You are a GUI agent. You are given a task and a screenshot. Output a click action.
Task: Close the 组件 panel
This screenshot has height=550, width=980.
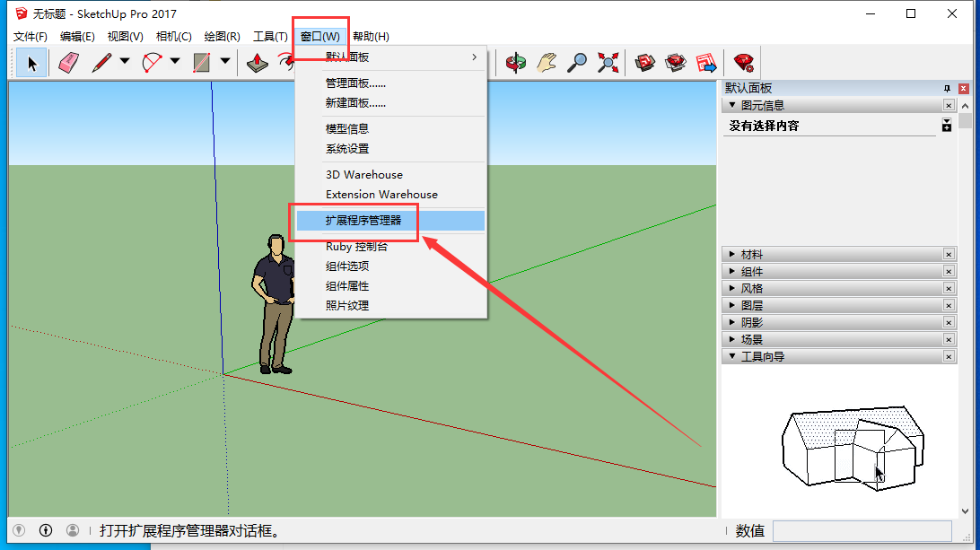pos(949,271)
